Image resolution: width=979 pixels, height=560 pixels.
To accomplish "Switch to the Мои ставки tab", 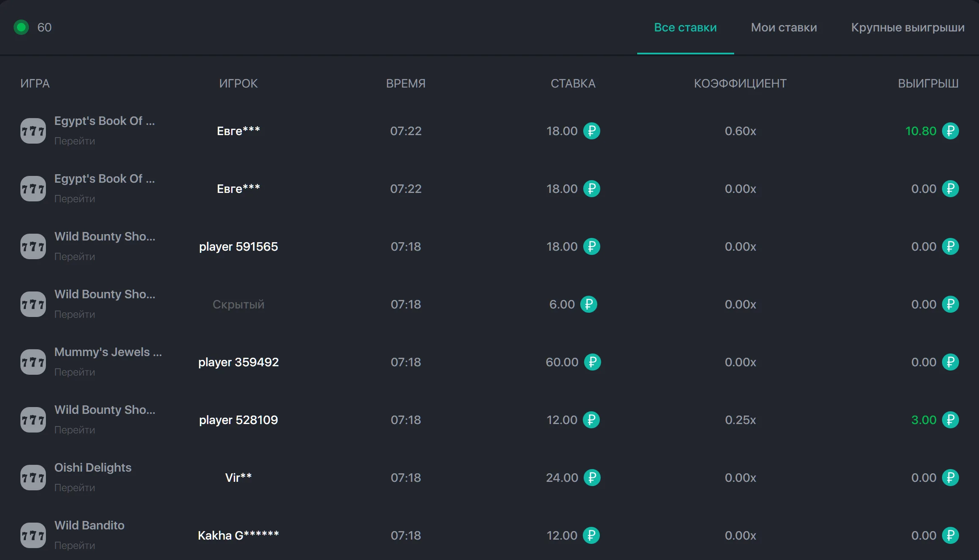I will click(x=783, y=27).
